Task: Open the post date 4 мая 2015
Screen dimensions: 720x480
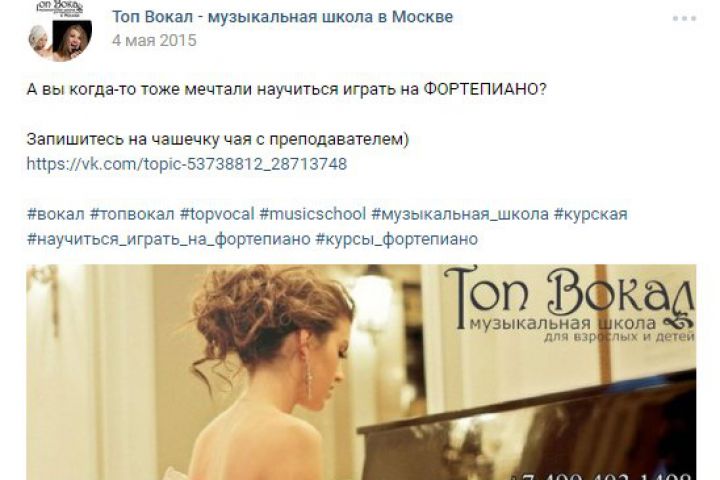Action: 154,40
